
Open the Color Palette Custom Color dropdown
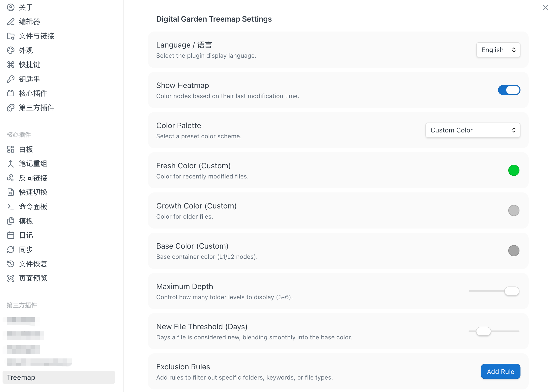point(473,130)
